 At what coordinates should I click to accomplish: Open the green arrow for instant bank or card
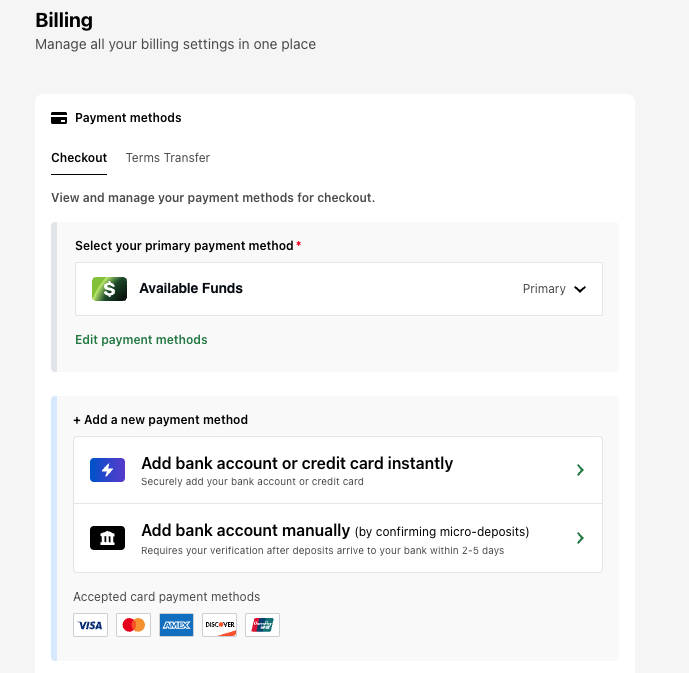click(x=580, y=470)
